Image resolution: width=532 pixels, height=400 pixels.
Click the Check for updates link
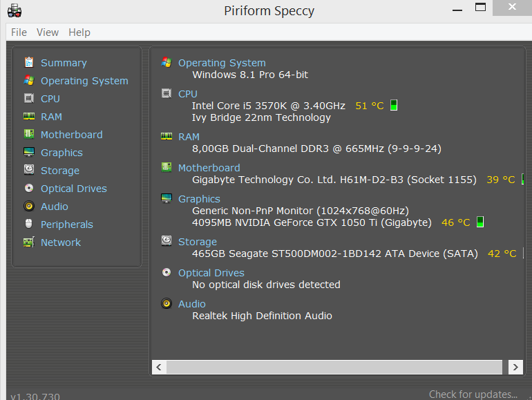coord(473,394)
